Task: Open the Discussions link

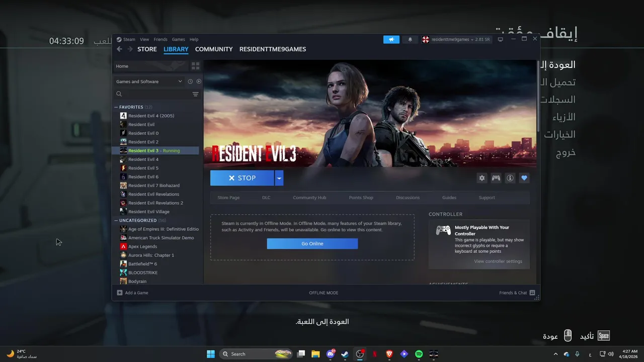Action: pos(408,198)
